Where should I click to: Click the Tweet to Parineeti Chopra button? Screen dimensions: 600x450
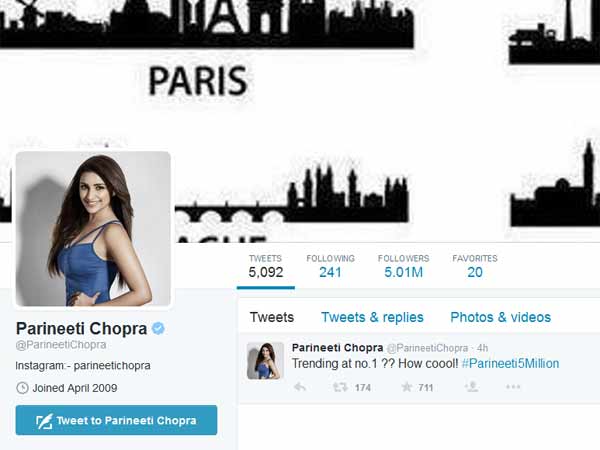116,420
